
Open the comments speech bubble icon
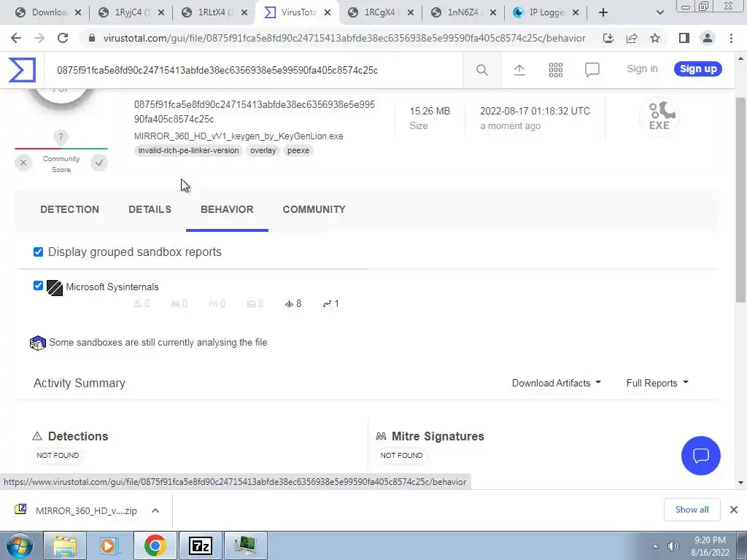pos(592,70)
